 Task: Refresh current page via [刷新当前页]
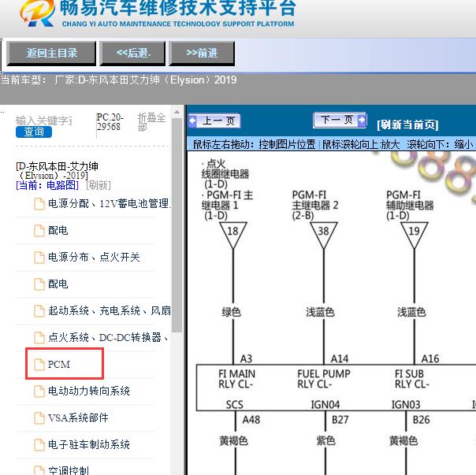(x=407, y=124)
